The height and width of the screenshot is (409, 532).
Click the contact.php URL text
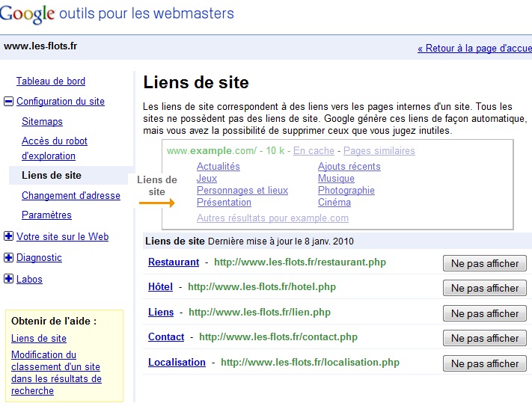278,336
